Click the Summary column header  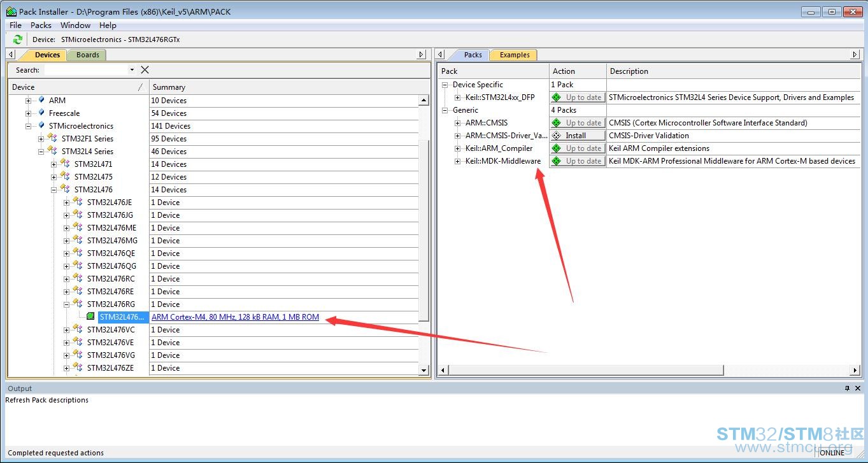point(290,87)
